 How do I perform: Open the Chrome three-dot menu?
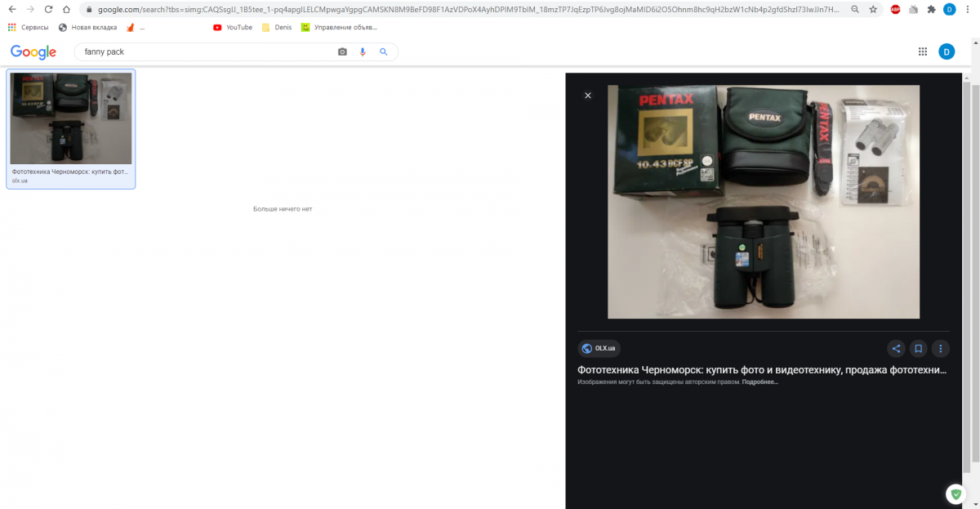[x=969, y=9]
